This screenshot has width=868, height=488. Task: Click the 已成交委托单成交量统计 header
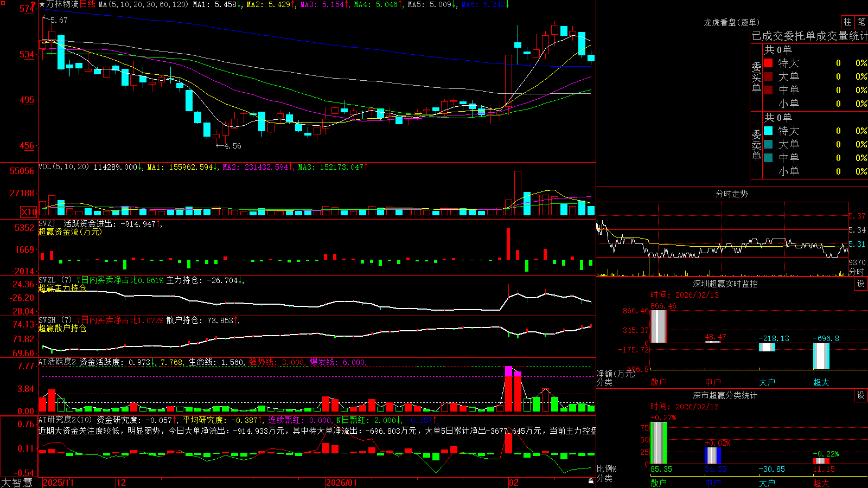(x=809, y=36)
